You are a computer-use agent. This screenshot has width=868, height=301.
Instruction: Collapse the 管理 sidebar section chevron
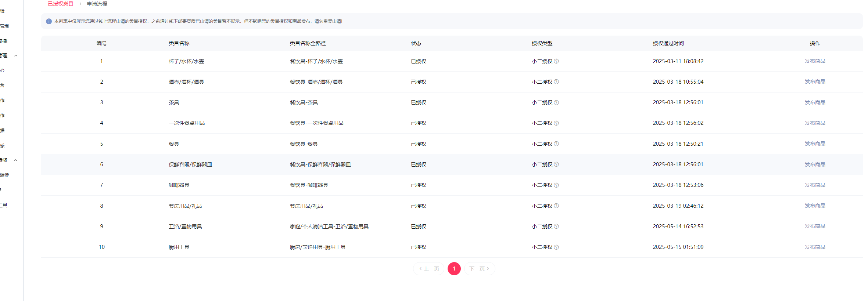[15, 56]
